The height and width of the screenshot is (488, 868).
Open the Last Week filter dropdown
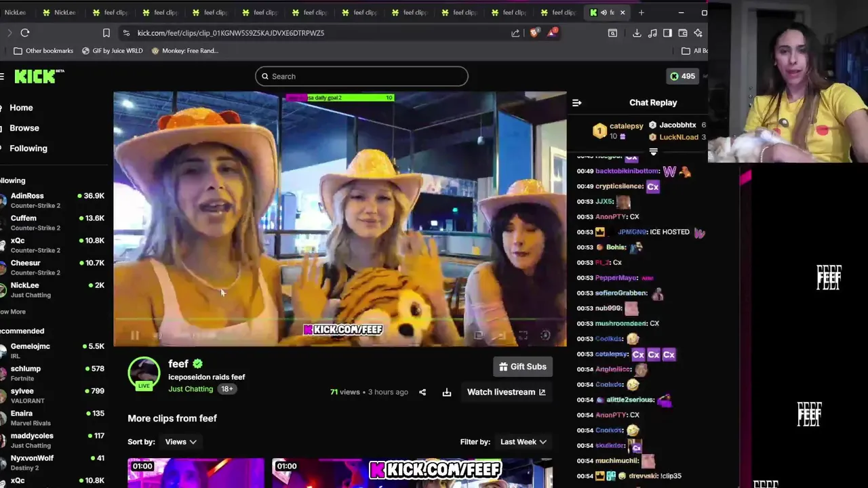coord(523,442)
